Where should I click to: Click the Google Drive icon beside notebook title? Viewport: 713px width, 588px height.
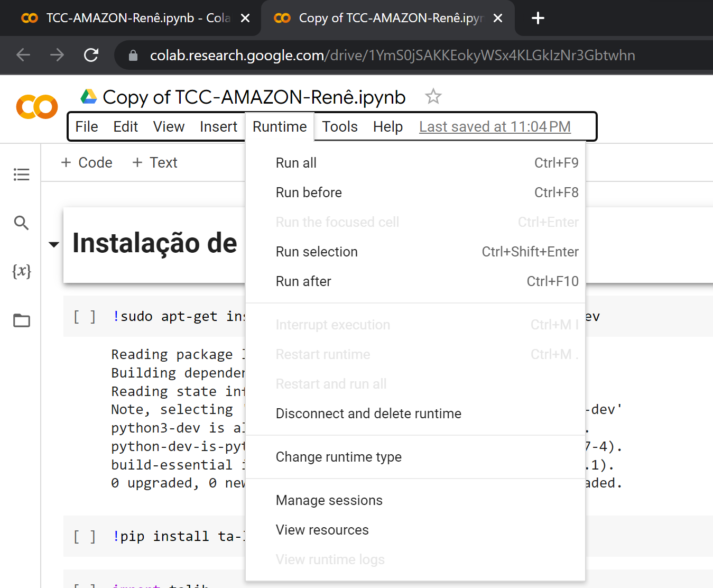point(89,96)
